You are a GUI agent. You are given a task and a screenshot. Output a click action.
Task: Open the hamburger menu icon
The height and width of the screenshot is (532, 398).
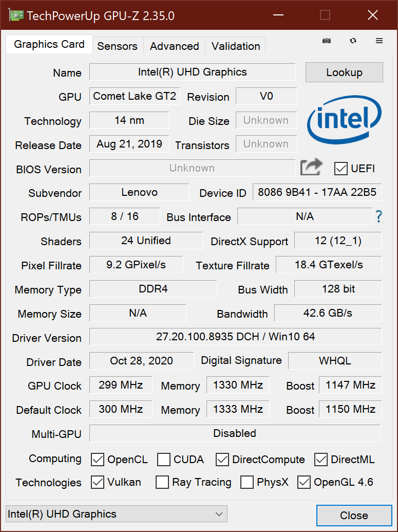pyautogui.click(x=379, y=41)
